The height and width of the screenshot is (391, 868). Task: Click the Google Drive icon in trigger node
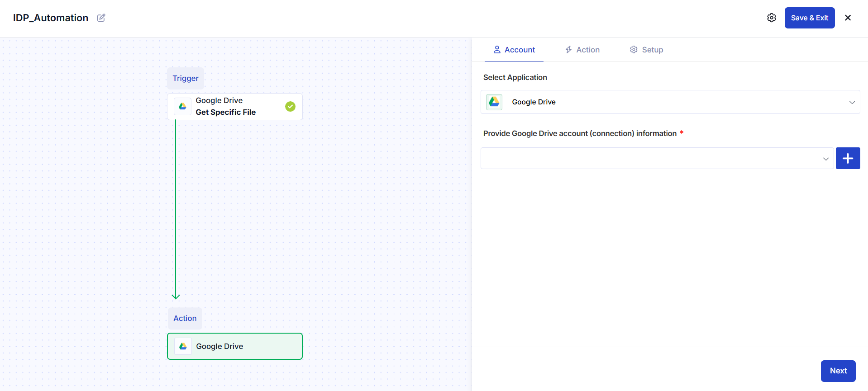(182, 106)
